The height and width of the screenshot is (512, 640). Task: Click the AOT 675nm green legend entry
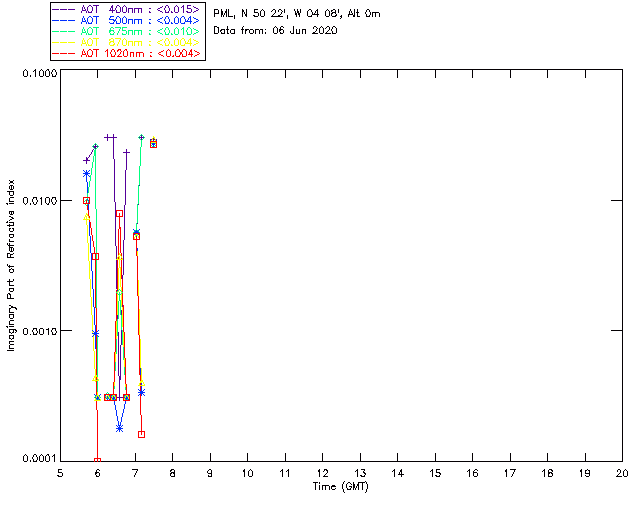tap(128, 31)
